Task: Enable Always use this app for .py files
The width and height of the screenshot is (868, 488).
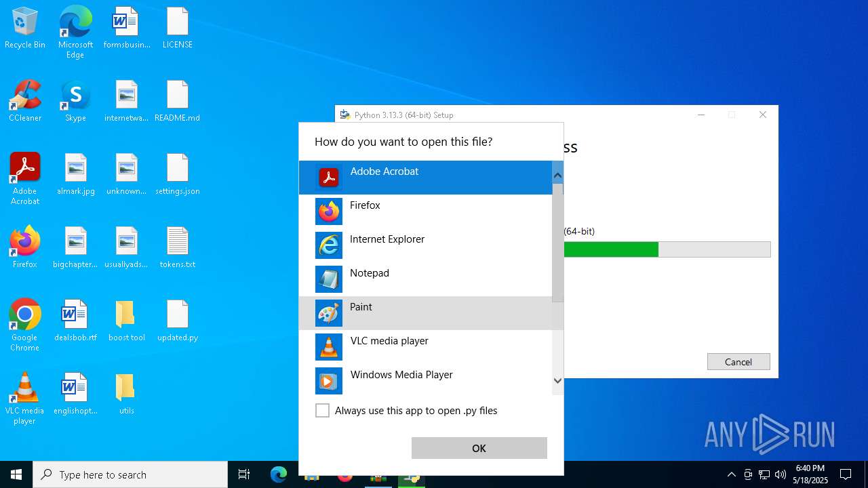Action: point(323,411)
